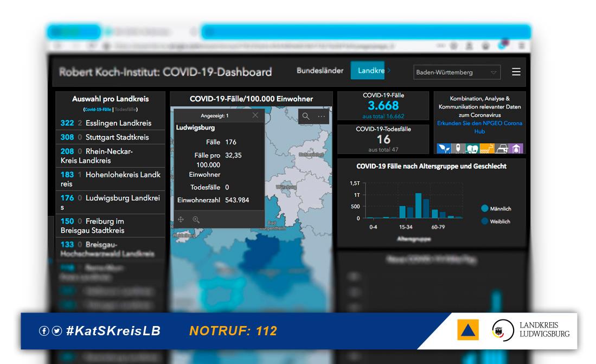The image size is (596, 364).
Task: Open the dashboard hamburger menu
Action: (x=516, y=72)
